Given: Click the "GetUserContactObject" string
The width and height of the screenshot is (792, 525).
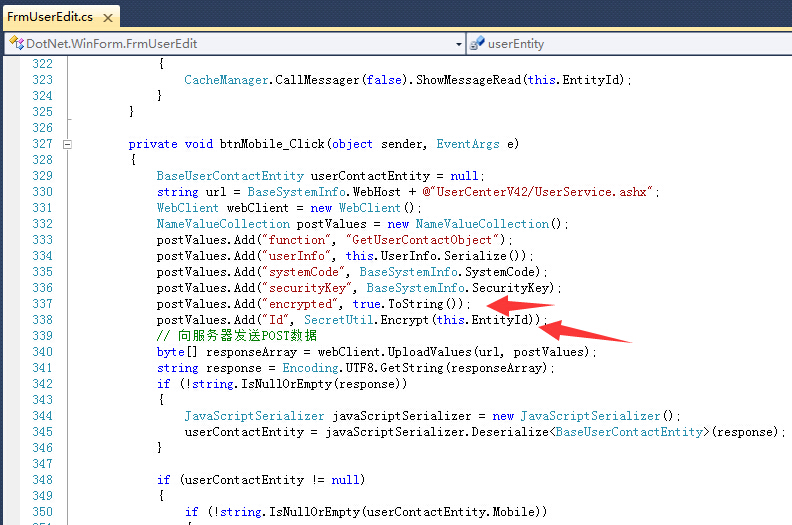Looking at the screenshot, I should coord(425,240).
